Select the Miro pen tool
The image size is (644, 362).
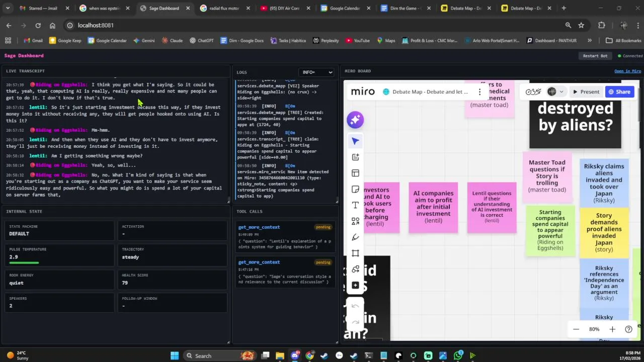pos(355,237)
